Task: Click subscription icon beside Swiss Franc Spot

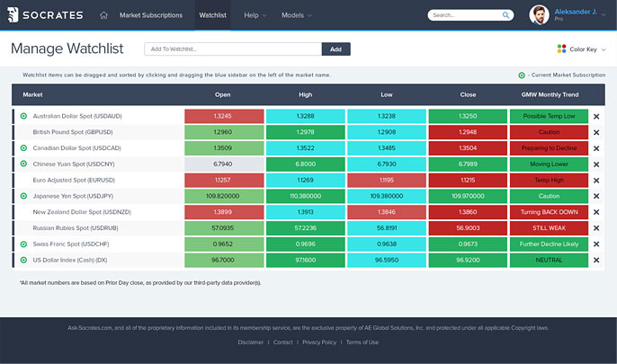Action: point(23,244)
